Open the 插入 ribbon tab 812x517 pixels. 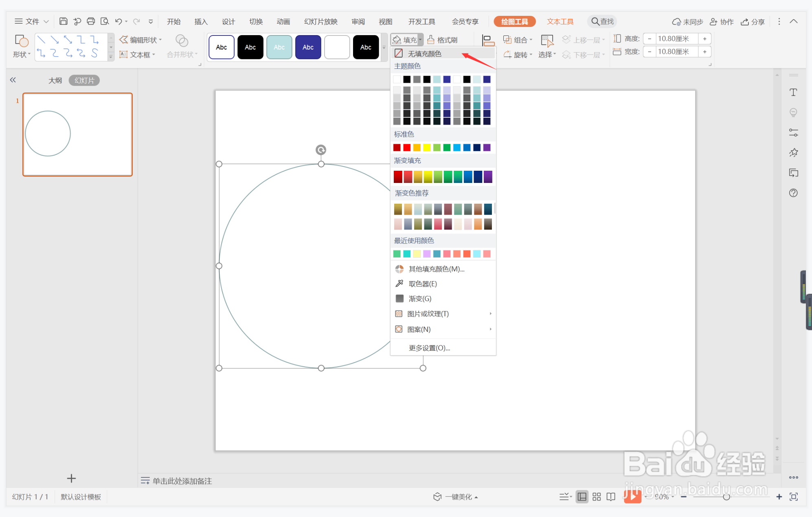[x=201, y=22]
